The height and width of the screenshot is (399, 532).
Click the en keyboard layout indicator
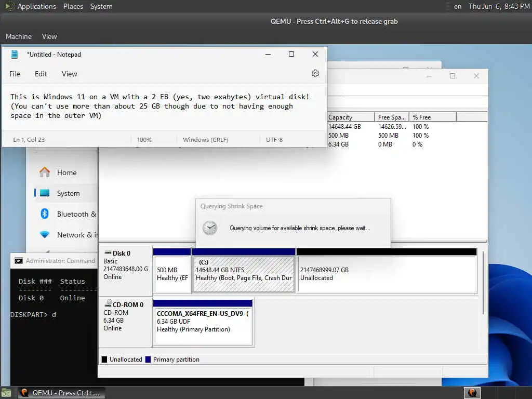point(458,6)
